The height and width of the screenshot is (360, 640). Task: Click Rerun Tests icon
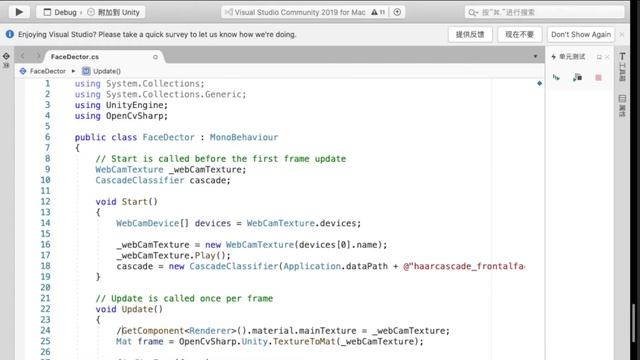pyautogui.click(x=577, y=77)
